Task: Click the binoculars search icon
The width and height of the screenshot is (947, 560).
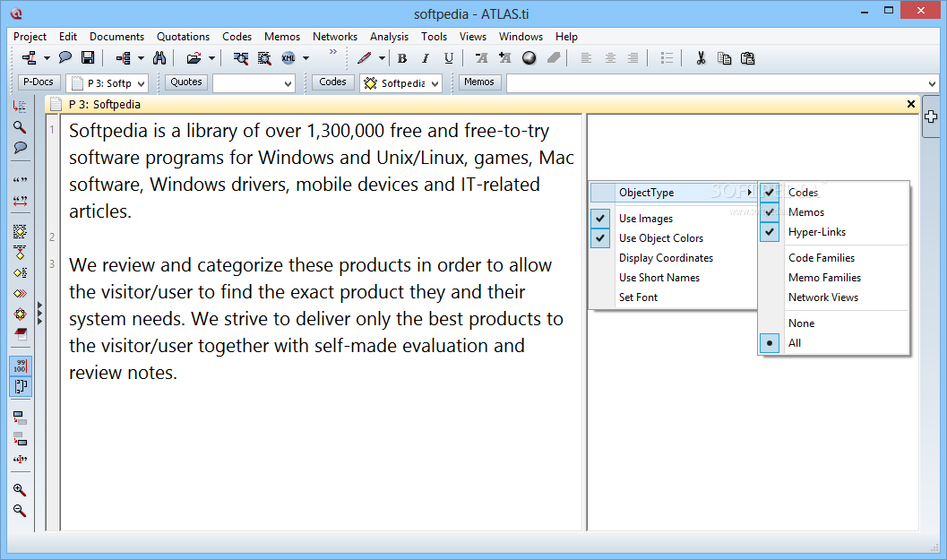Action: (159, 58)
